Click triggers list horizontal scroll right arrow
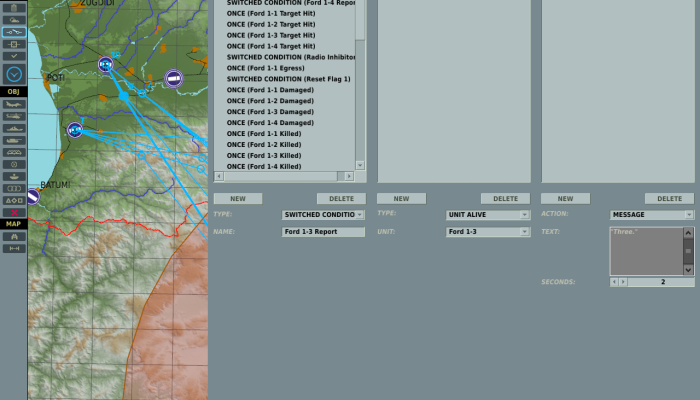Image resolution: width=700 pixels, height=400 pixels. pos(349,176)
